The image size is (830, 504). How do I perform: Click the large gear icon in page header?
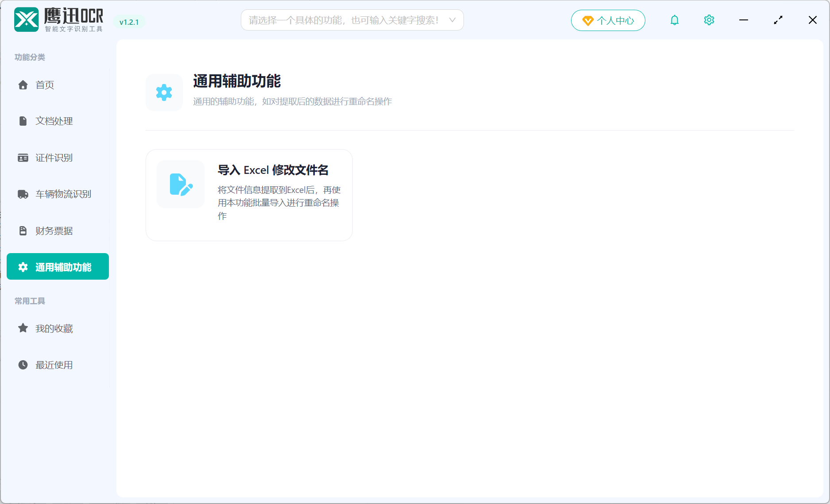(164, 92)
